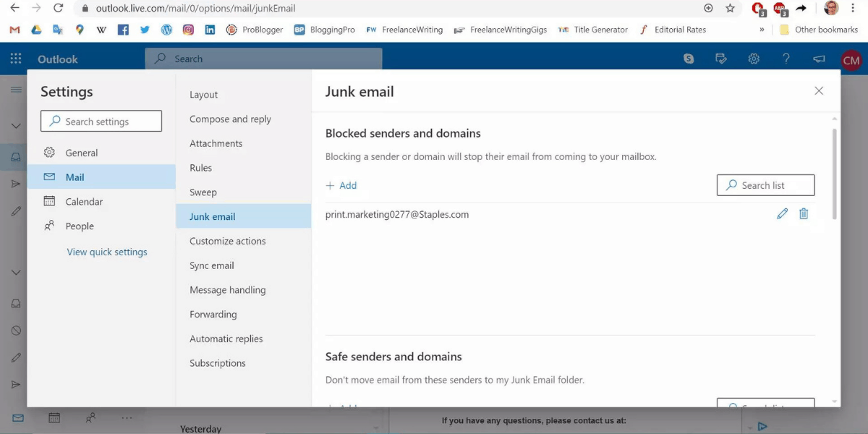
Task: Click View quick settings link
Action: click(106, 251)
